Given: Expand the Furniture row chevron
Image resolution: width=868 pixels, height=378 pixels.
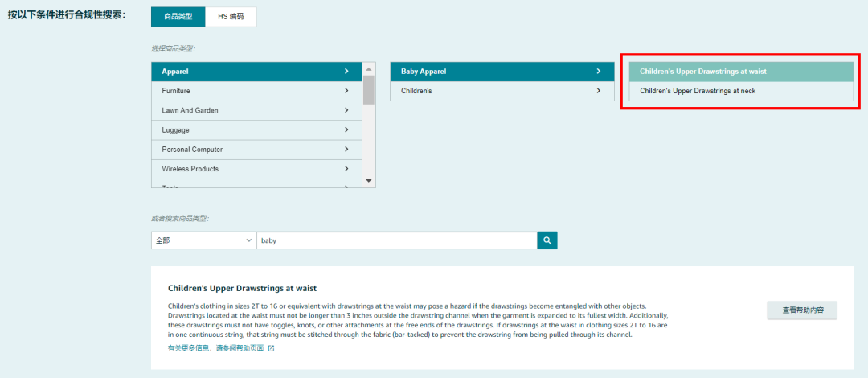Looking at the screenshot, I should (x=346, y=91).
